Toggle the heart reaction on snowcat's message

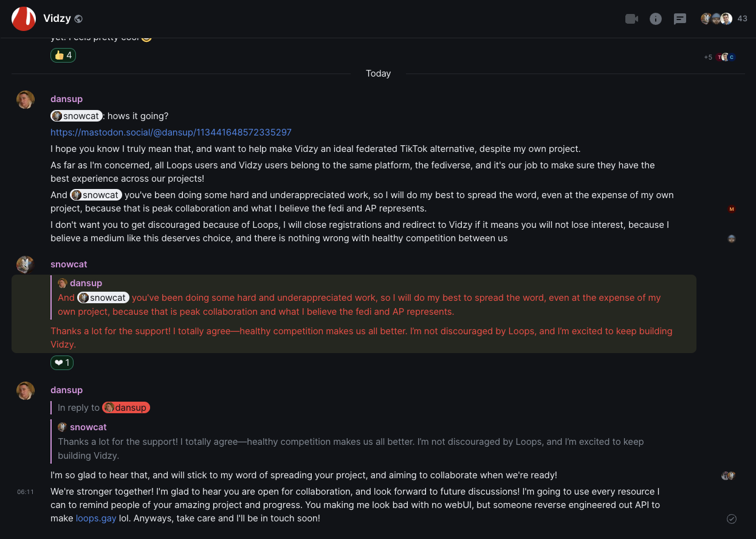click(x=62, y=363)
